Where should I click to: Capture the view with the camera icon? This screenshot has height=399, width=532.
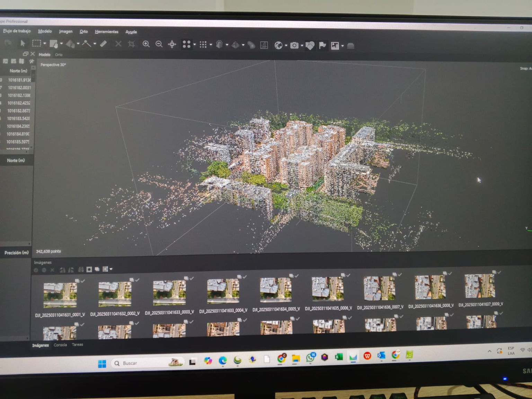(x=294, y=45)
